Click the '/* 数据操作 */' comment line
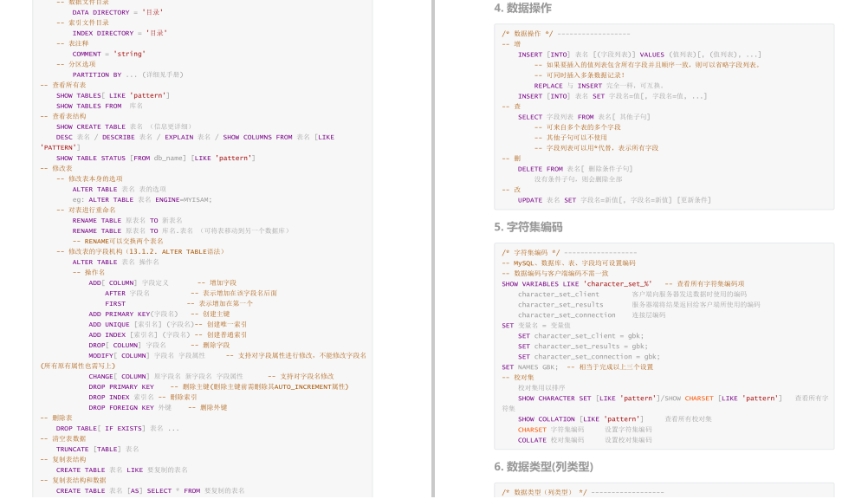Screen dimensions: 868x499 pyautogui.click(x=566, y=34)
